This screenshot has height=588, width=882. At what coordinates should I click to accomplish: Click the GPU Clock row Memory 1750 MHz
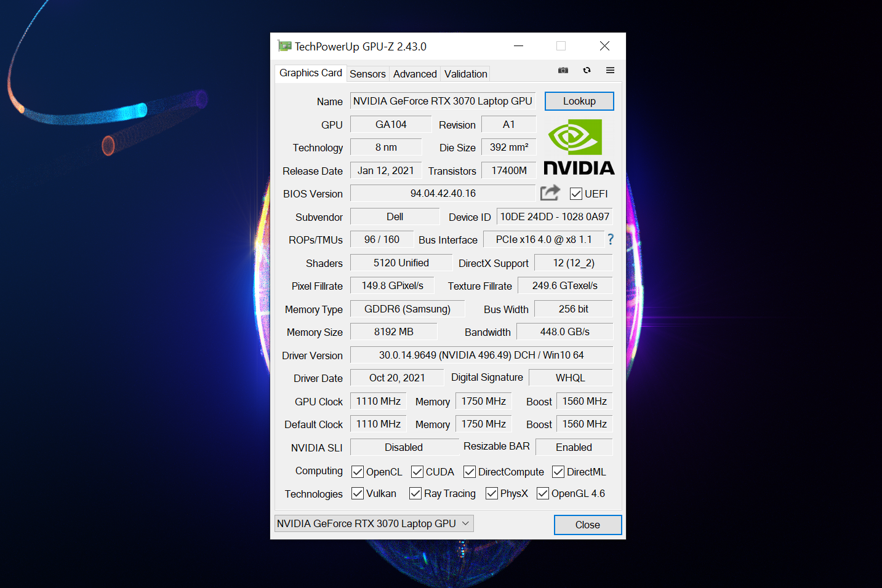[483, 401]
